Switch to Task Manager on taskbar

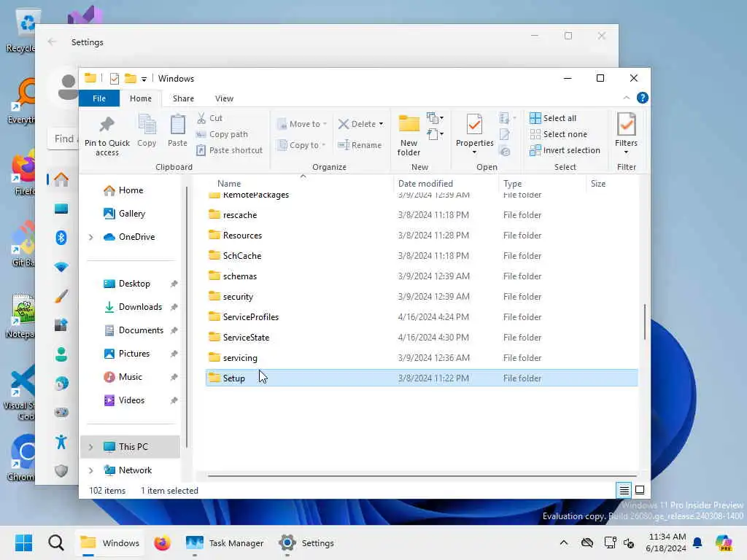pyautogui.click(x=225, y=542)
